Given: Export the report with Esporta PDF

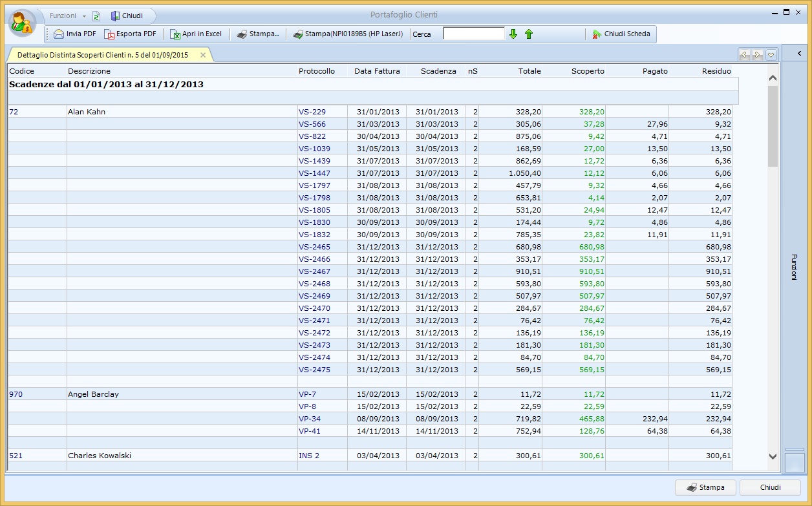Looking at the screenshot, I should pos(130,34).
